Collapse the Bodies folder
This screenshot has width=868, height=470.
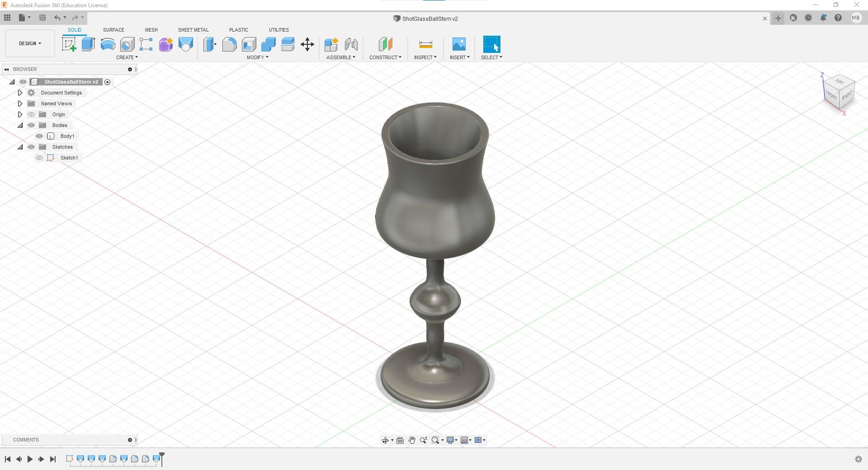pos(20,125)
